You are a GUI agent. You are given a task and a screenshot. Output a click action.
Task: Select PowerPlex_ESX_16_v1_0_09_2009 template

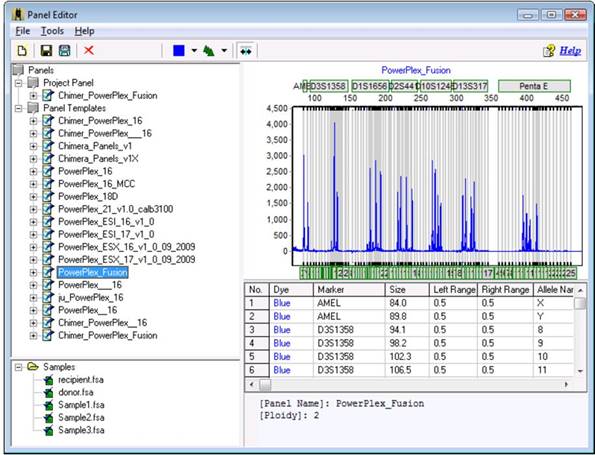pyautogui.click(x=126, y=247)
